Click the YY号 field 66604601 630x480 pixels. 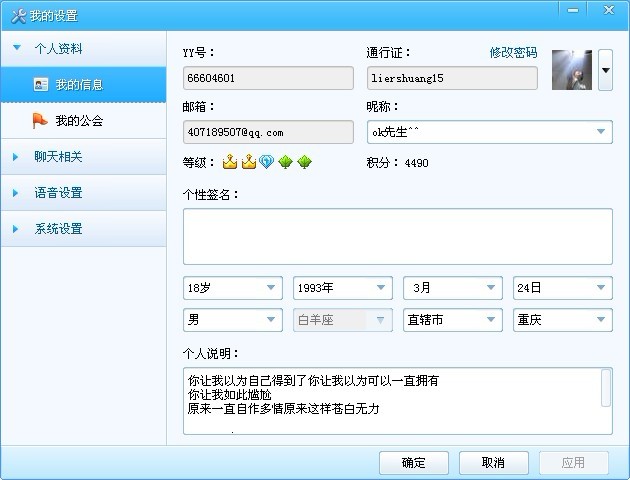(268, 78)
